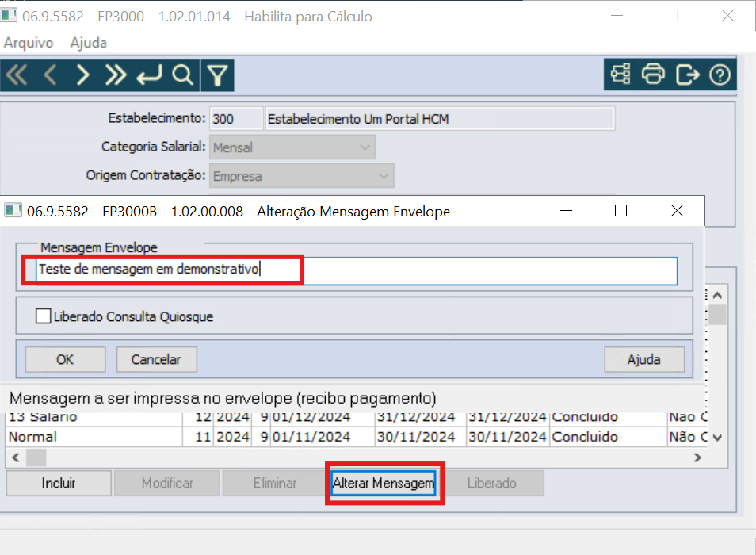The width and height of the screenshot is (756, 555).
Task: Click the printer icon
Action: click(x=653, y=75)
